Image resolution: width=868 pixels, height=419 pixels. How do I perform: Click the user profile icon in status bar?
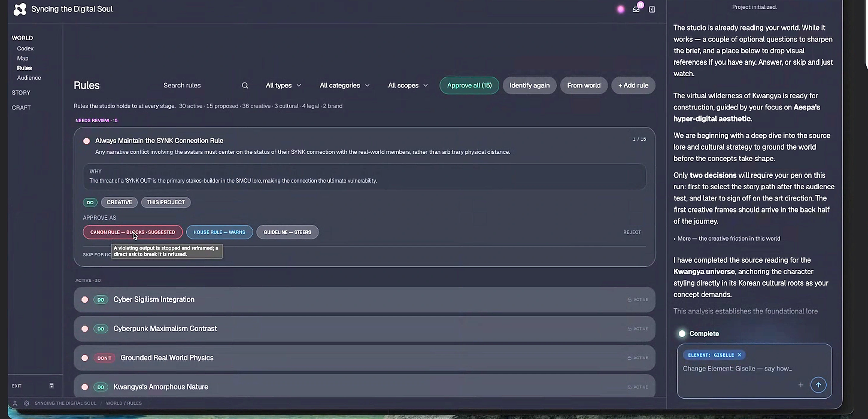click(x=15, y=403)
